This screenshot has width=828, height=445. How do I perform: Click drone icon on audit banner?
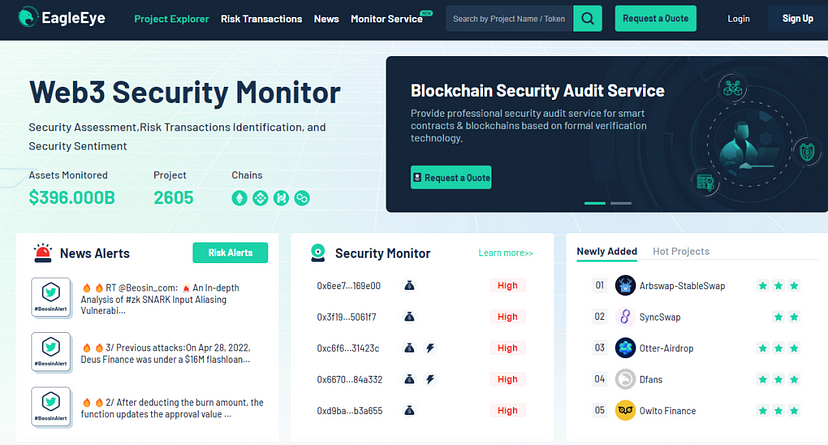coord(732,88)
